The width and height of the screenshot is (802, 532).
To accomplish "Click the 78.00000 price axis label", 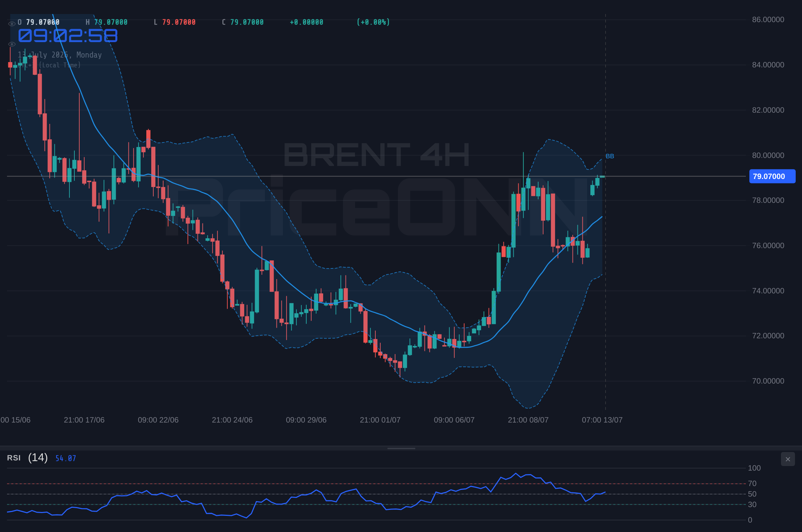I will (768, 200).
